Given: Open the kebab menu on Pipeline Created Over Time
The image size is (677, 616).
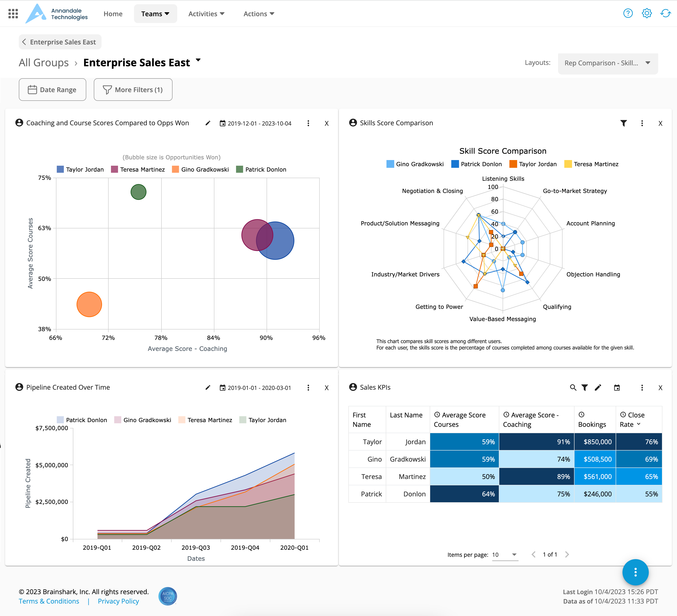Looking at the screenshot, I should 308,388.
